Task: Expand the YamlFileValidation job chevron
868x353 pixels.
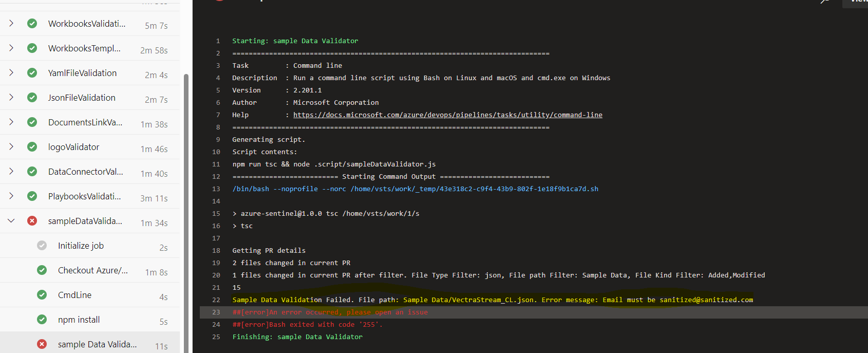Action: [11, 72]
